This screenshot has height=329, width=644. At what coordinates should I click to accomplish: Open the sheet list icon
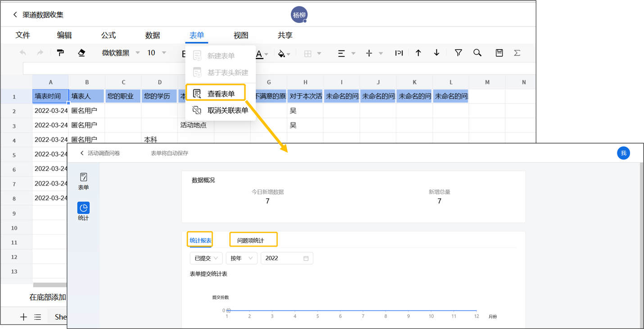38,317
